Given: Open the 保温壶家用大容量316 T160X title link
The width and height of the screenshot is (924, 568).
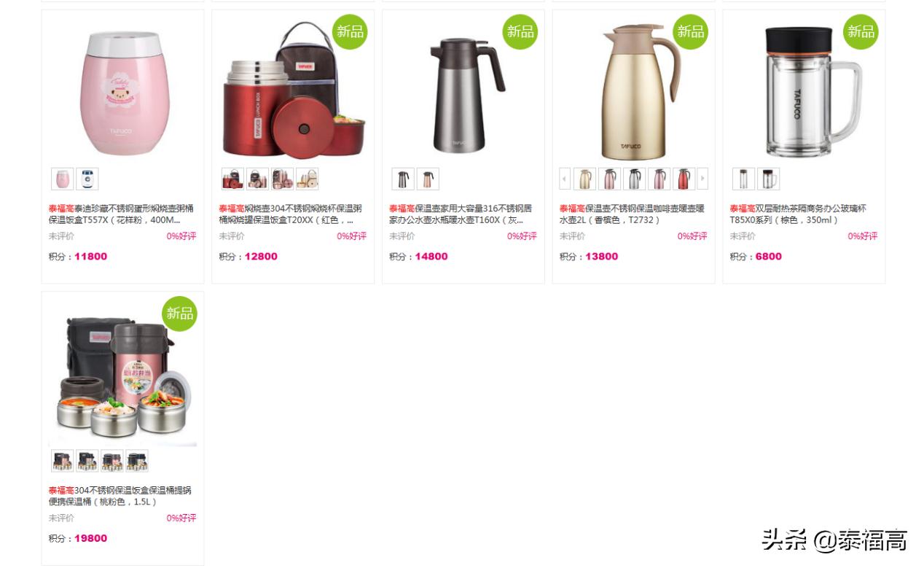Looking at the screenshot, I should pyautogui.click(x=461, y=214).
